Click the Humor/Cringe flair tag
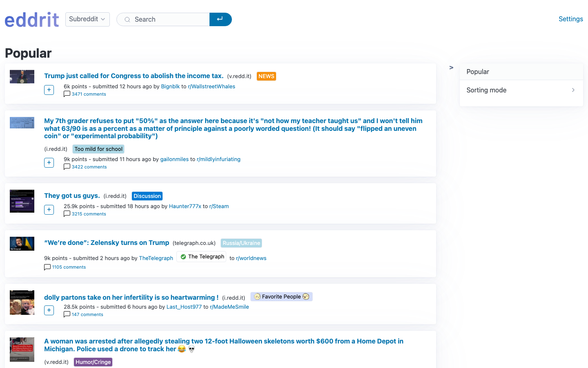The image size is (588, 368). 93,362
